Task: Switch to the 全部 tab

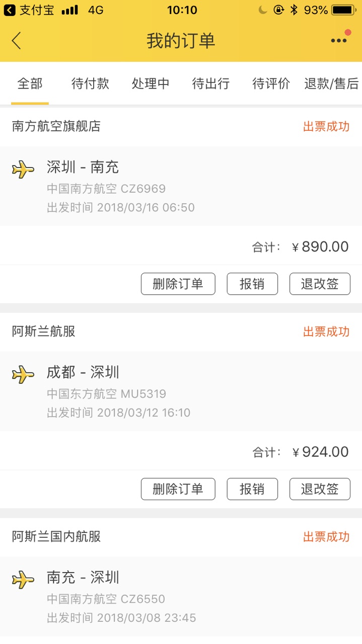Action: (x=30, y=84)
